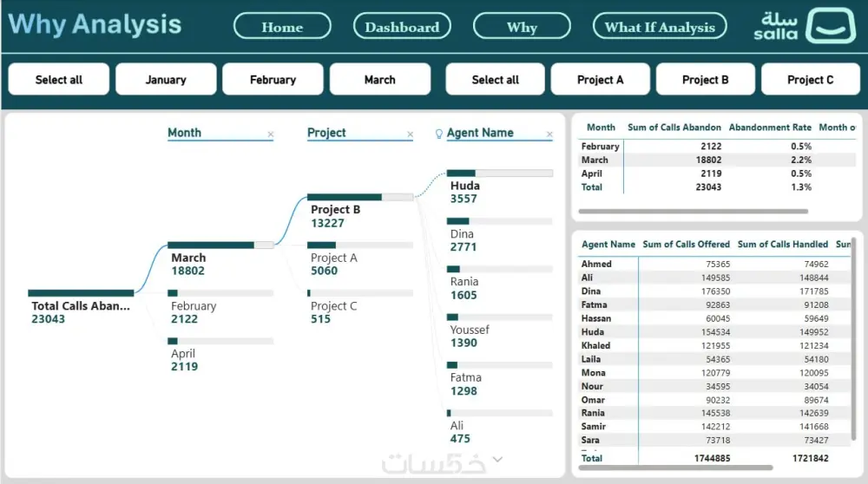868x484 pixels.
Task: Expand more agents with the down chevron
Action: pos(497,459)
